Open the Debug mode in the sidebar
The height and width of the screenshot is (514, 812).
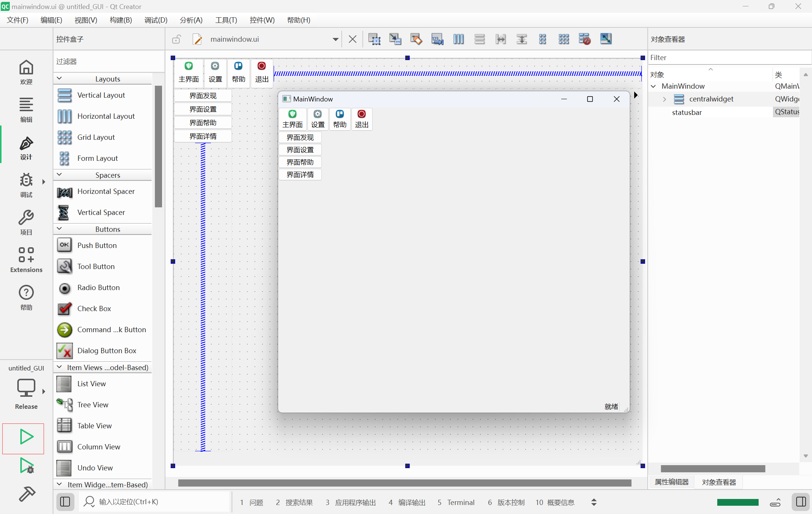pos(26,185)
